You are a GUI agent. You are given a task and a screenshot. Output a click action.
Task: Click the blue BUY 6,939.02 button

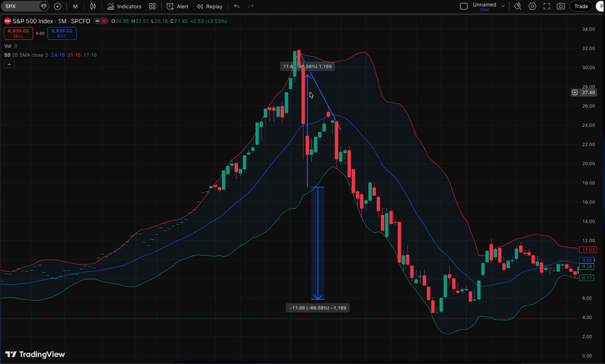[62, 33]
